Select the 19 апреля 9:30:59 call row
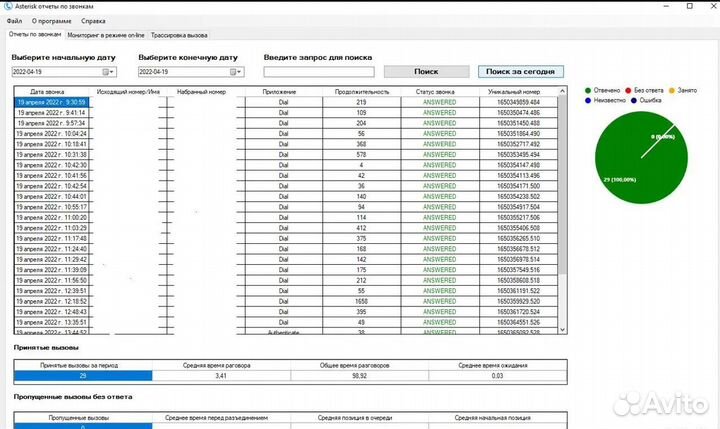720x429 pixels. 50,102
